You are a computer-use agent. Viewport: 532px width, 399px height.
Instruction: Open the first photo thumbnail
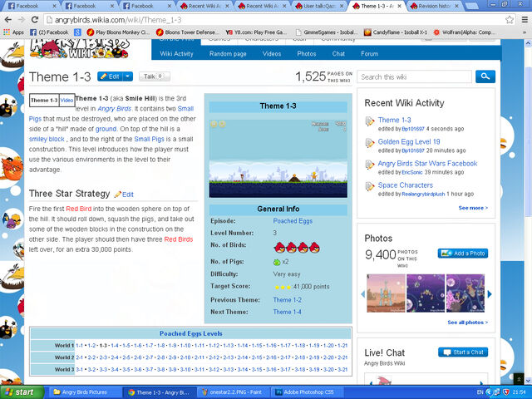(x=386, y=293)
